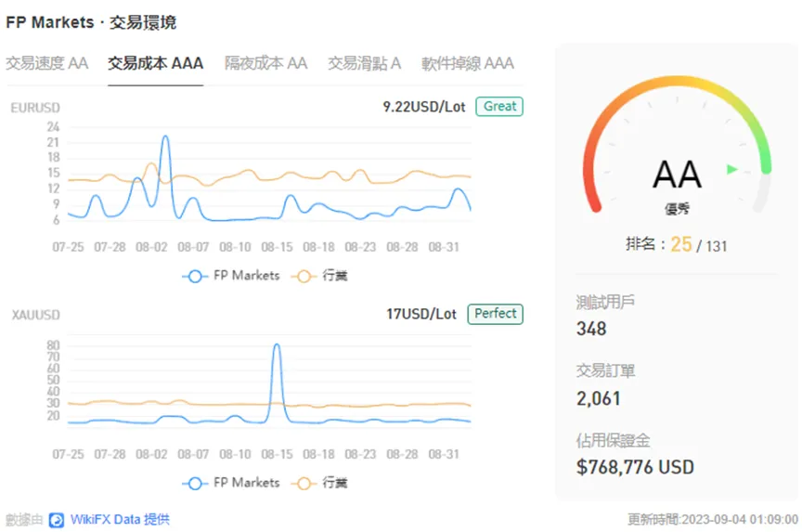Switch to the 軟件掉線 AAA tab
This screenshot has width=802, height=532.
[468, 63]
